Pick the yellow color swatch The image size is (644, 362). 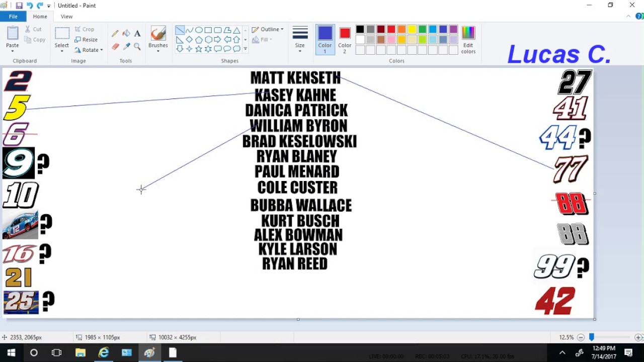pyautogui.click(x=412, y=30)
